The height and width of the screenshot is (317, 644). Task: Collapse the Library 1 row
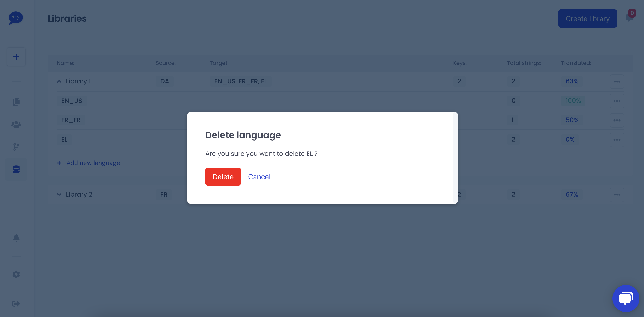pyautogui.click(x=59, y=81)
